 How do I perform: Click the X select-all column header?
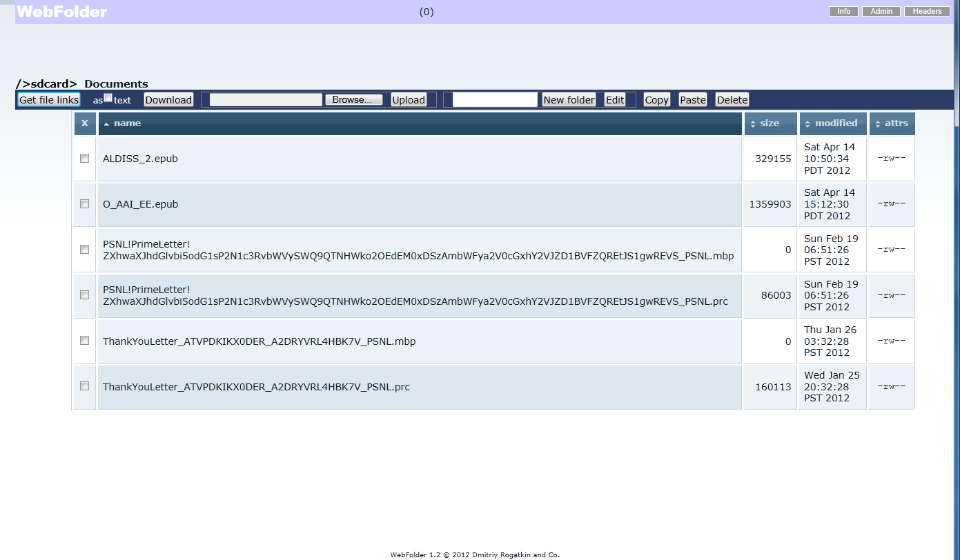(85, 123)
